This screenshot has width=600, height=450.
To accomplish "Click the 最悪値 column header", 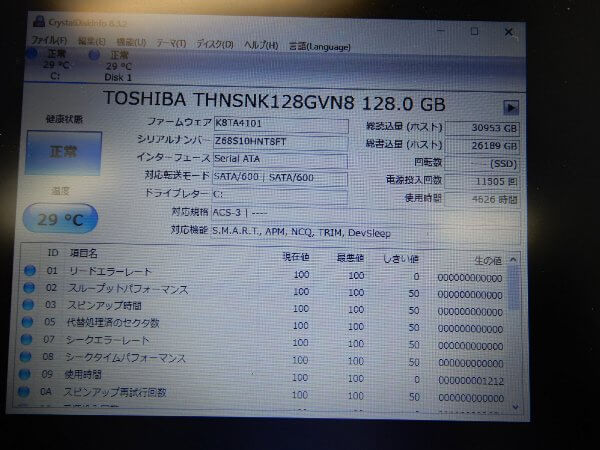I will point(350,258).
